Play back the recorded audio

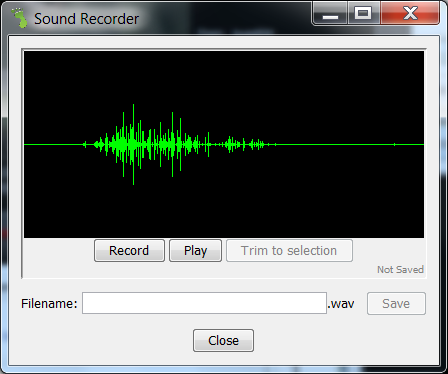pyautogui.click(x=195, y=250)
